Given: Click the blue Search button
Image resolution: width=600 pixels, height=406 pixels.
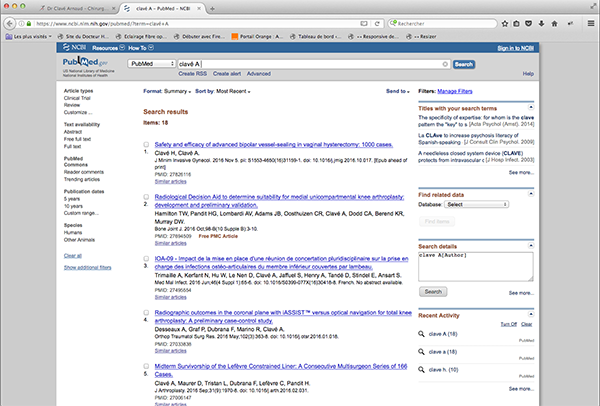Looking at the screenshot, I should (x=464, y=64).
